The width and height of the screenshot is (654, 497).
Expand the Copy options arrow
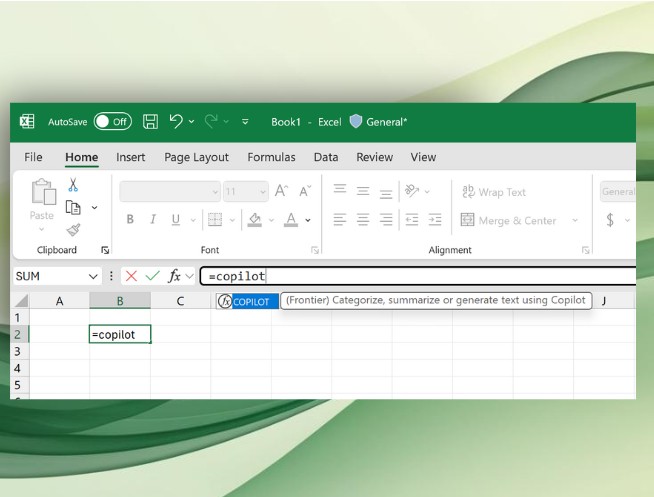pos(95,207)
